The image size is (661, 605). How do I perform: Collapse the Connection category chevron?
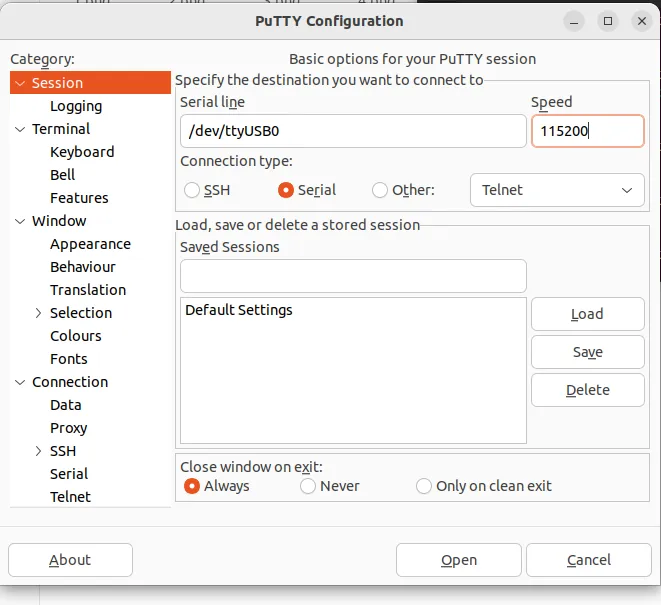coord(20,382)
